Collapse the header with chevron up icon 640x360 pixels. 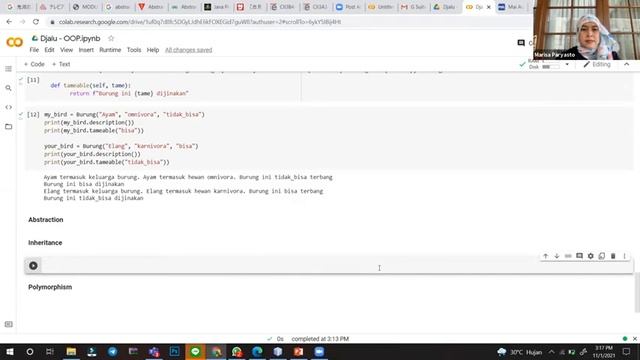(627, 64)
